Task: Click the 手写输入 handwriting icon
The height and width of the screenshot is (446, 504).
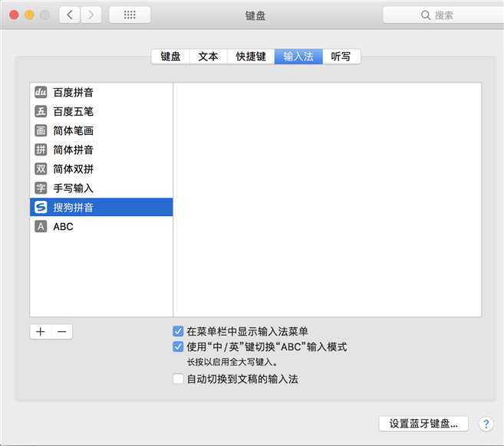Action: pos(41,189)
